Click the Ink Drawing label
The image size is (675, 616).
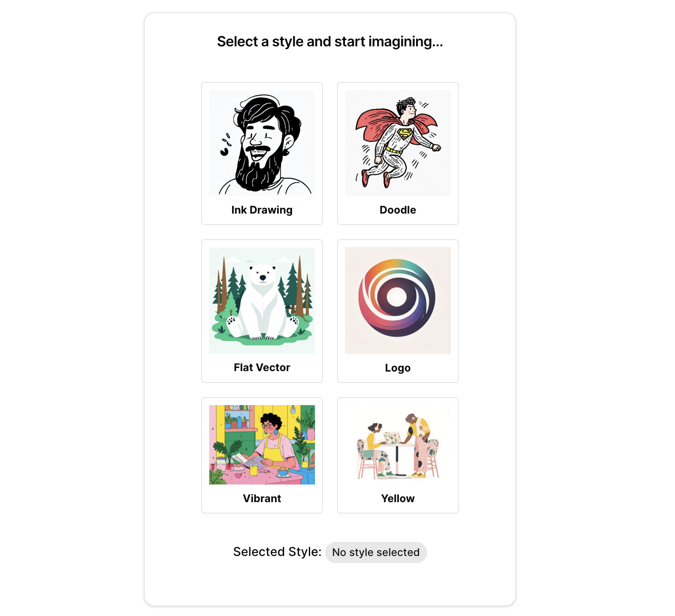(262, 210)
